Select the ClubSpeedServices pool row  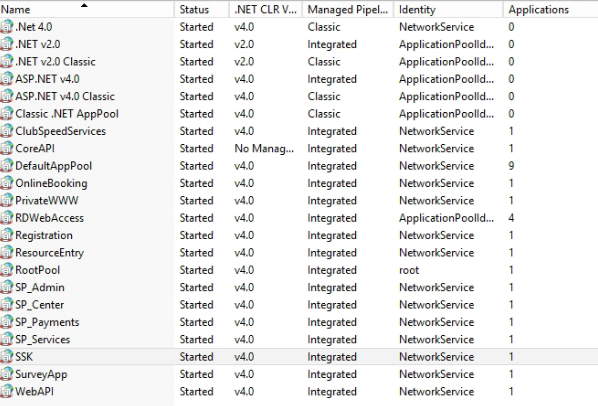point(299,131)
